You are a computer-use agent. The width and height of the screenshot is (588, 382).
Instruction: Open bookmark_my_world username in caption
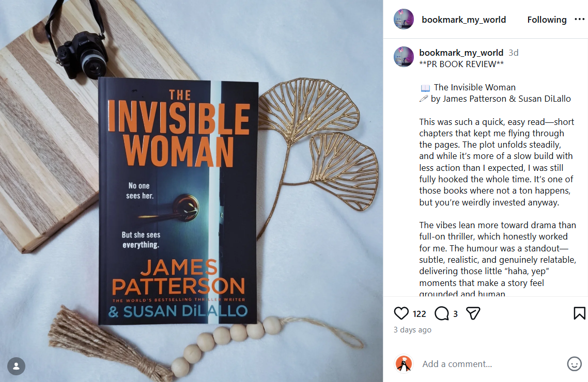pyautogui.click(x=461, y=53)
